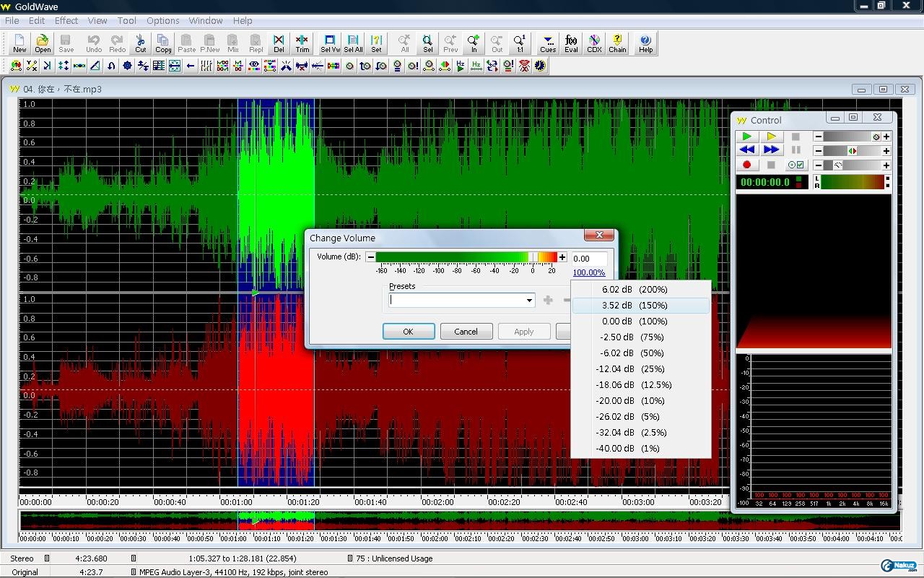Open Control properties checkmark button
Screen dimensions: 924x578
tap(796, 165)
